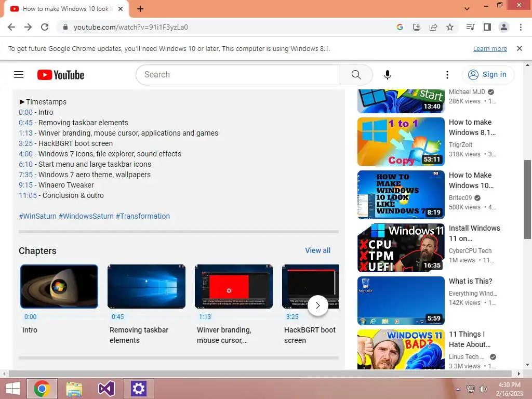Jump to 1:13 Winver branding timestamp link

coord(26,133)
